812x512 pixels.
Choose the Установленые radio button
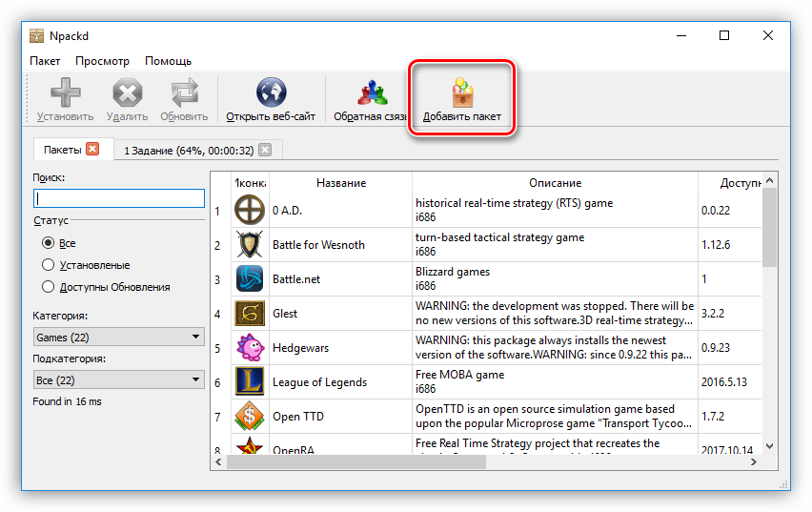48,265
